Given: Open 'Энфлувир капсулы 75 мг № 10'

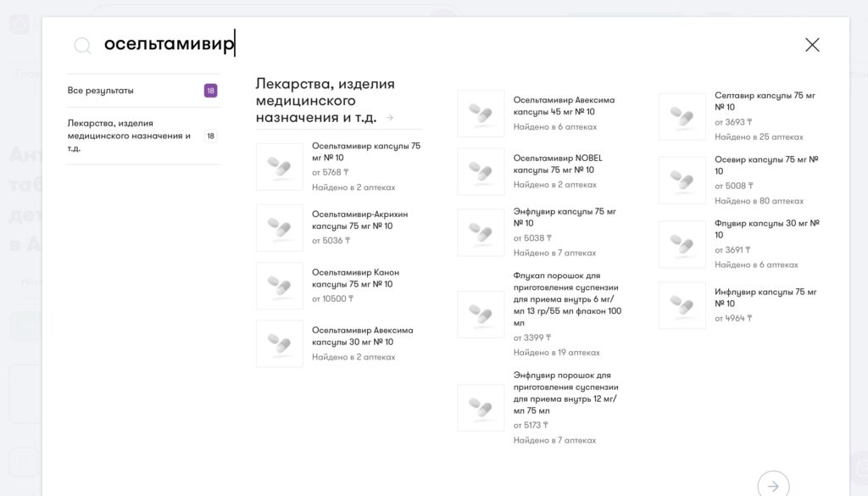Looking at the screenshot, I should point(565,217).
